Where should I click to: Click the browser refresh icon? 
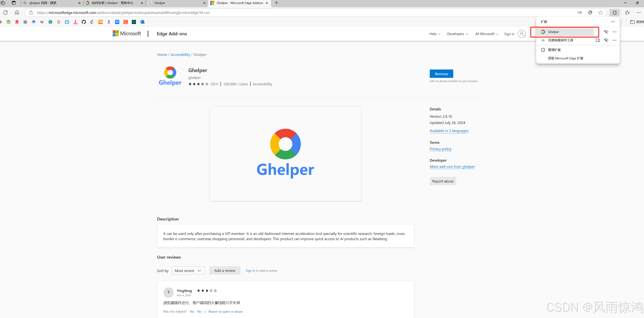click(x=6, y=13)
